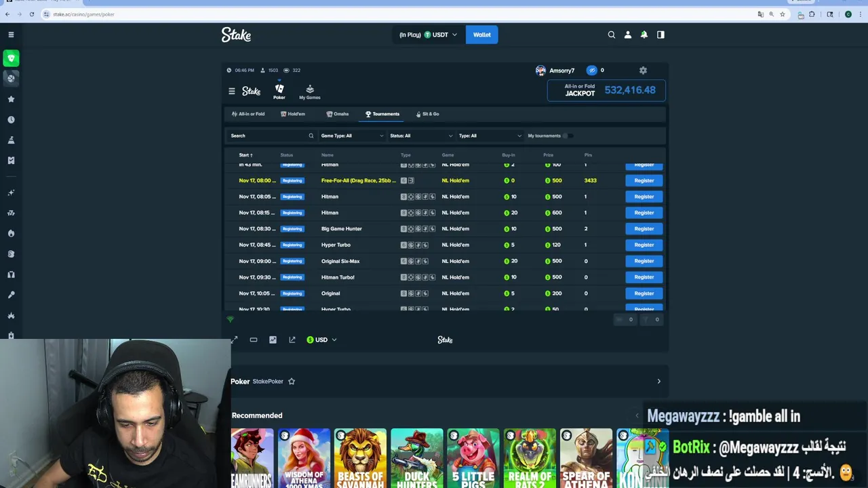Screen dimensions: 868x488
Task: Register for the Hitman Turbo! tournament
Action: click(x=644, y=277)
